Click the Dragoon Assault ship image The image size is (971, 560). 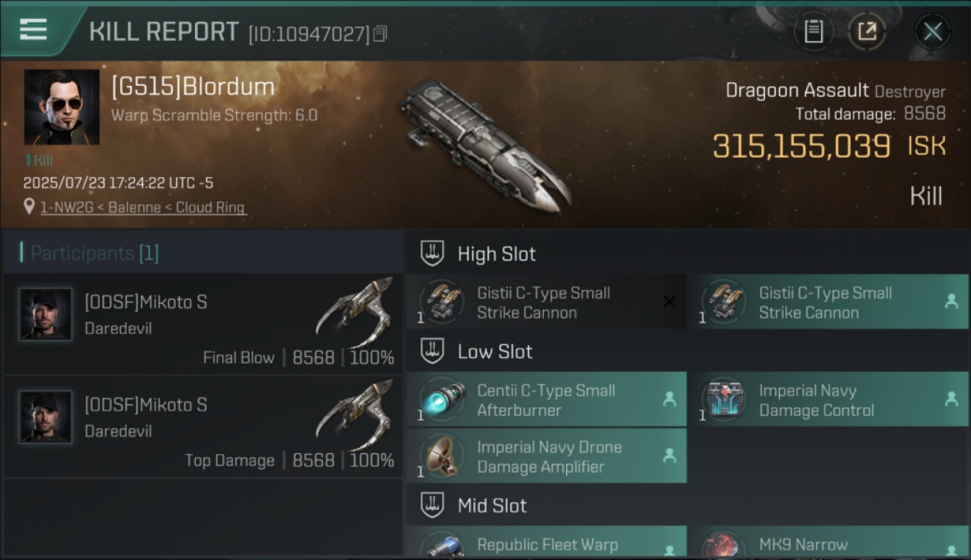click(484, 142)
